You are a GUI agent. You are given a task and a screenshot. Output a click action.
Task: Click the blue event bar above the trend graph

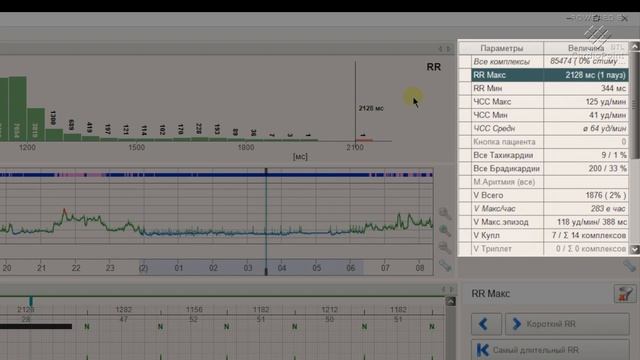coord(216,175)
